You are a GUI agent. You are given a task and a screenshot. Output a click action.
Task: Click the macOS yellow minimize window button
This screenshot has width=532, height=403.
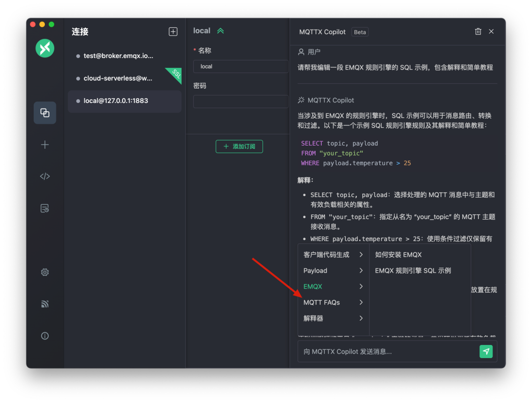(x=42, y=25)
